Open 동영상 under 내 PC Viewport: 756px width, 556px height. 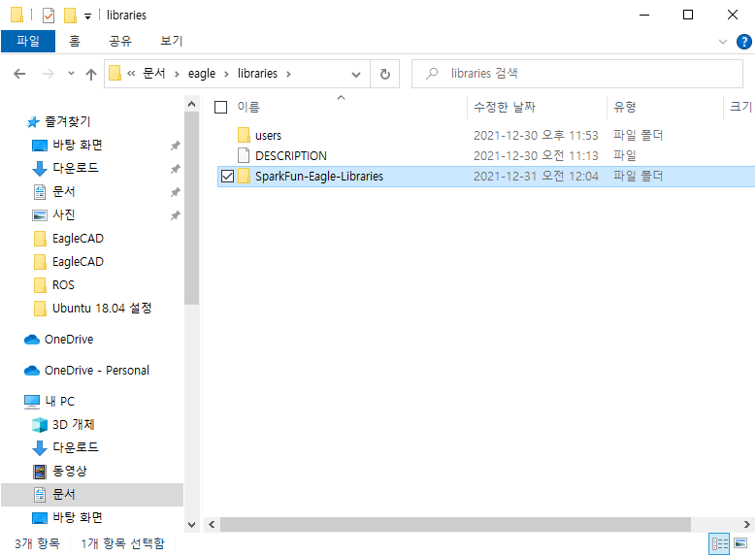click(70, 472)
